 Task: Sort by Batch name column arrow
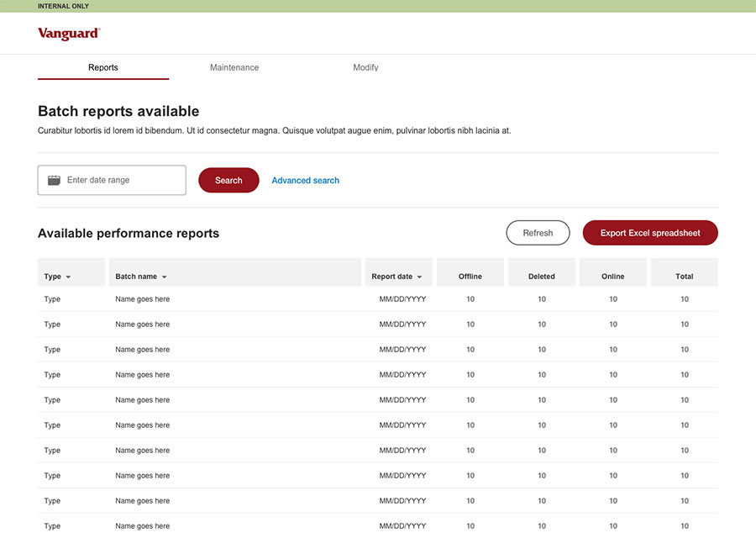pyautogui.click(x=164, y=277)
